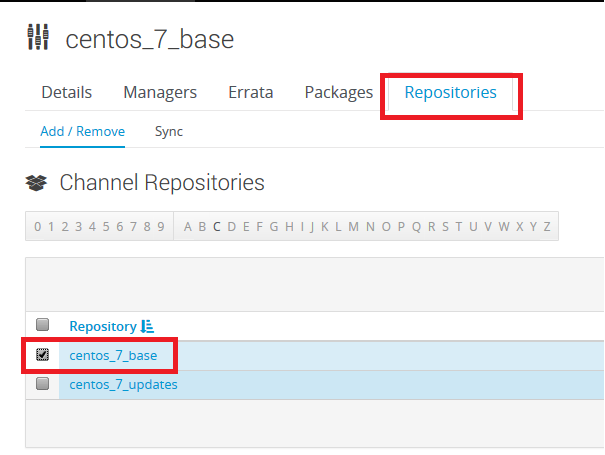Filter repositories by letter A
Screen dimensions: 605x455
tap(188, 227)
